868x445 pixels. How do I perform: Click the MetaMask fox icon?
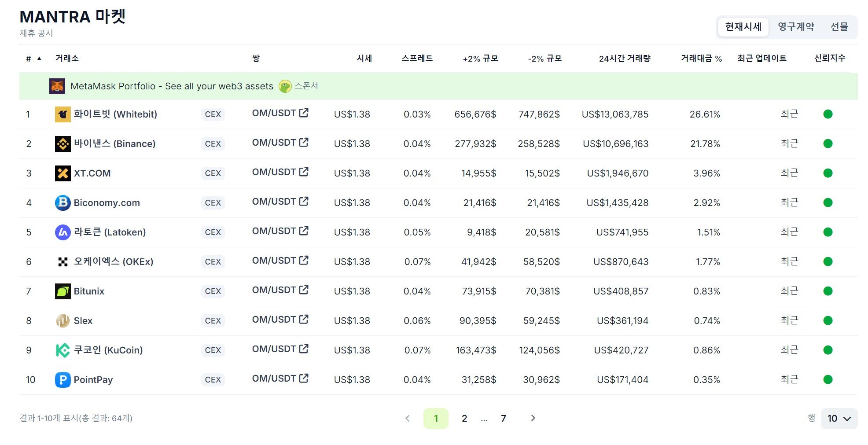tap(57, 86)
